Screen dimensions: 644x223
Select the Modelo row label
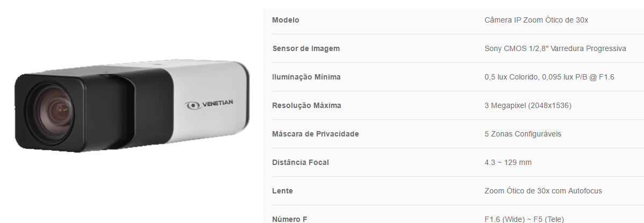pyautogui.click(x=286, y=20)
